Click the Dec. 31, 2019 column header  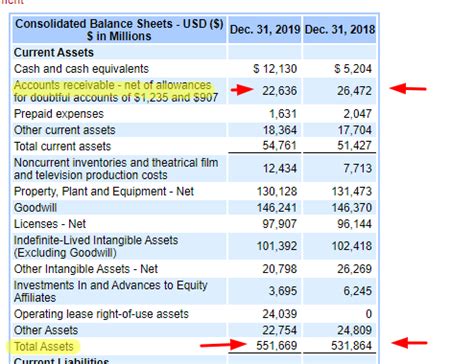click(265, 29)
